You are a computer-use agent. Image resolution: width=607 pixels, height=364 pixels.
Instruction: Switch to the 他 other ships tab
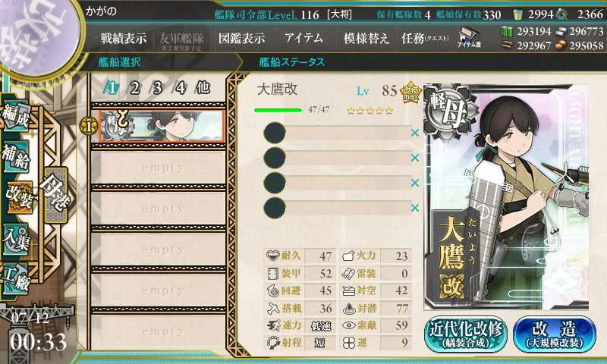(x=203, y=87)
